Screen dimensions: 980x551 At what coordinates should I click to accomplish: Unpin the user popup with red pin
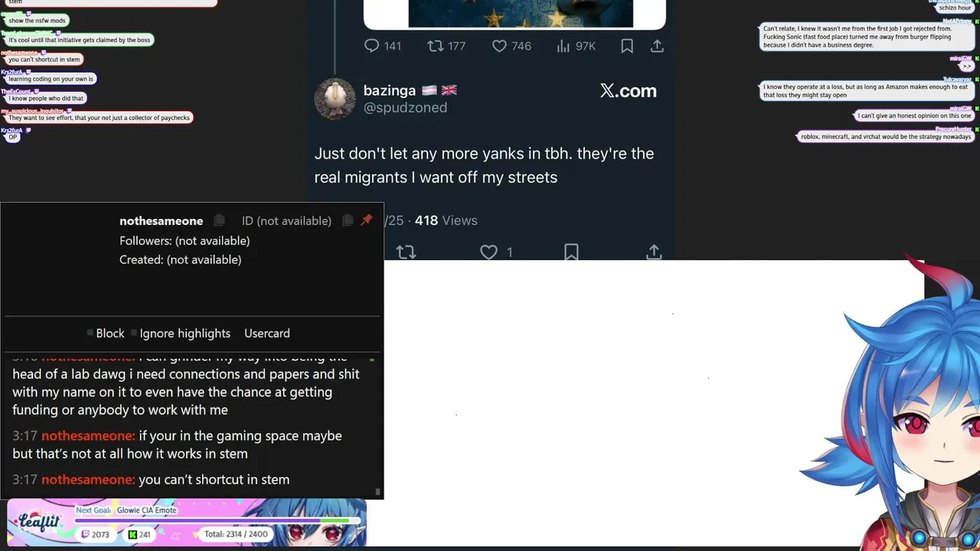[x=367, y=220]
